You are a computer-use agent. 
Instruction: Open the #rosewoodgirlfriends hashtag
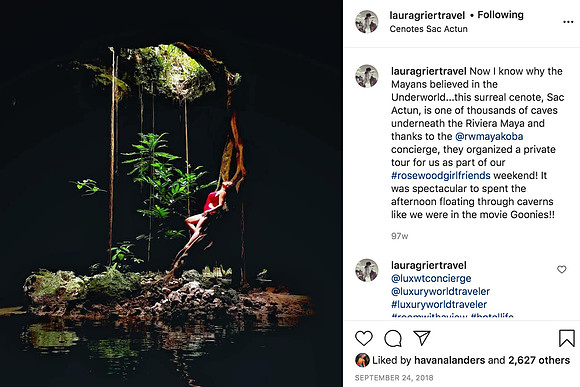pos(441,175)
